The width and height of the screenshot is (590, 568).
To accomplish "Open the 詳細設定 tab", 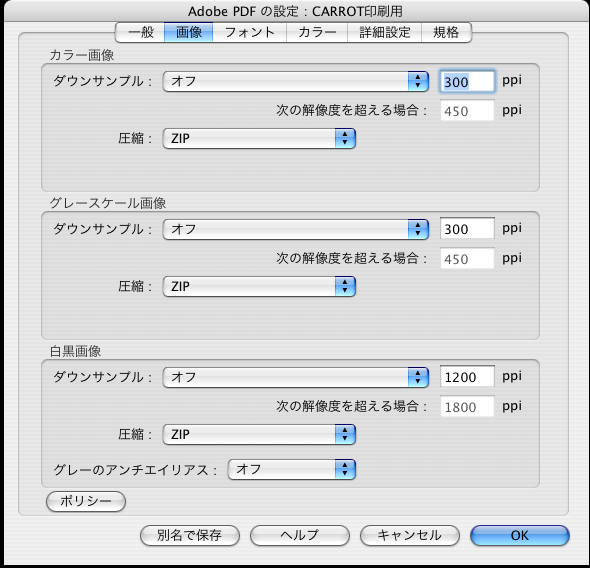I will (x=384, y=32).
